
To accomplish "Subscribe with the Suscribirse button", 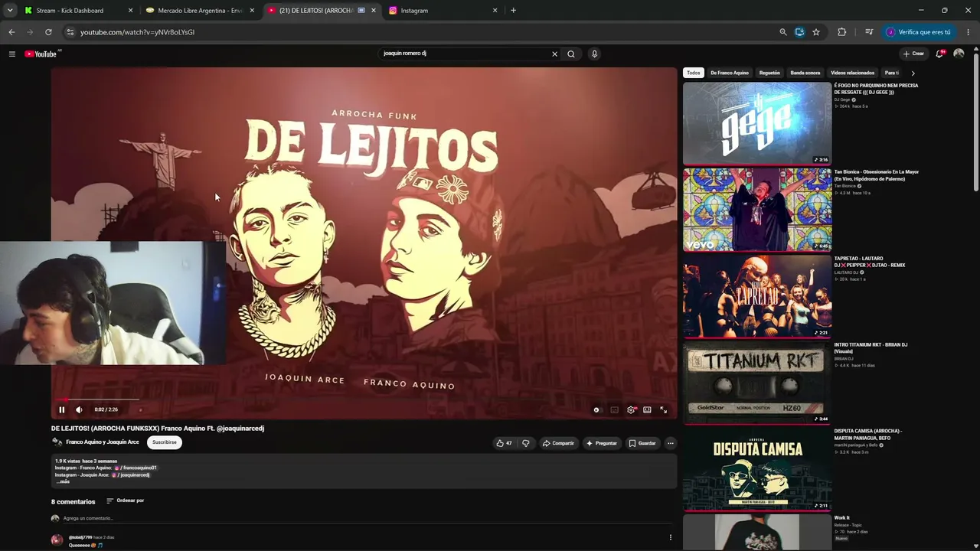I will [165, 442].
